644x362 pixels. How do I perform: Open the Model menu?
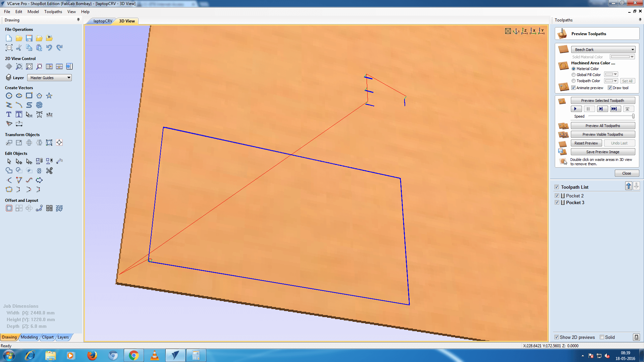pyautogui.click(x=33, y=11)
